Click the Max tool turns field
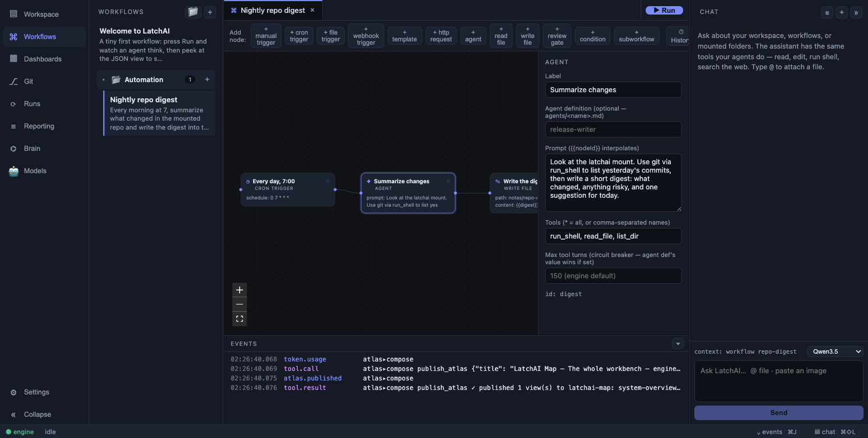 coord(613,276)
